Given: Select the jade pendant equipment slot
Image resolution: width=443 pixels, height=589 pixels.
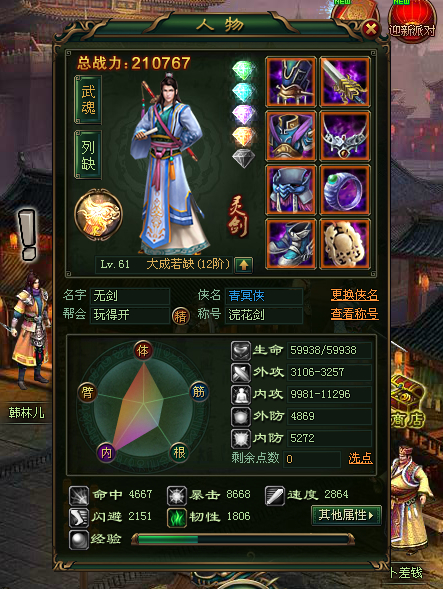Looking at the screenshot, I should click(345, 243).
